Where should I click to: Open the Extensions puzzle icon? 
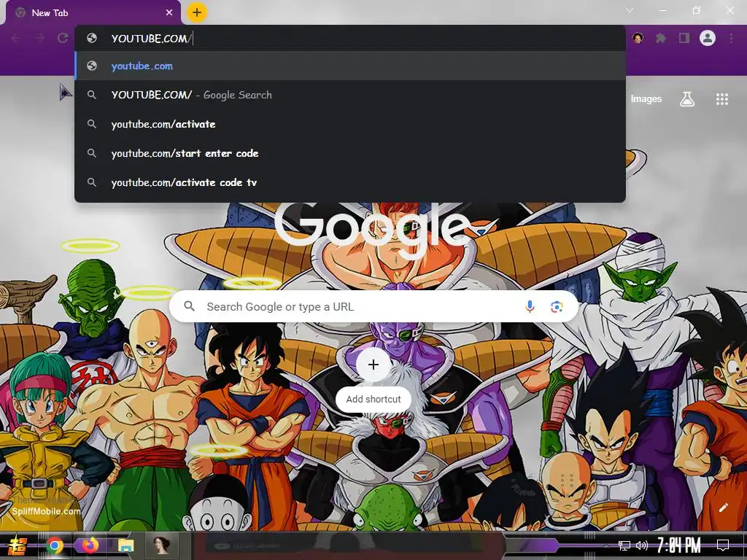[x=660, y=38]
